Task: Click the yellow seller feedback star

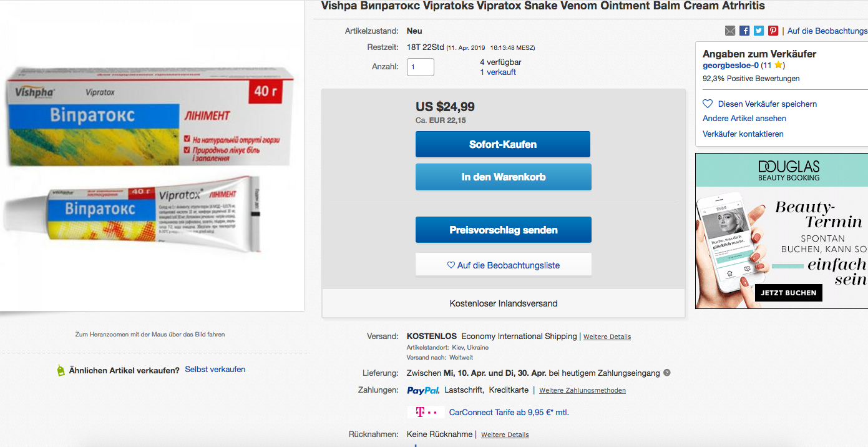Action: tap(778, 65)
